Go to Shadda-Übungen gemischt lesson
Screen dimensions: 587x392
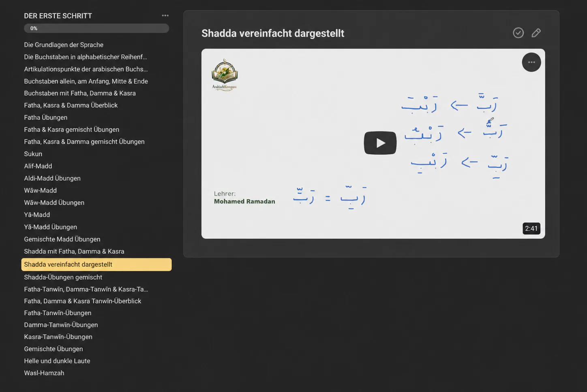click(x=63, y=277)
